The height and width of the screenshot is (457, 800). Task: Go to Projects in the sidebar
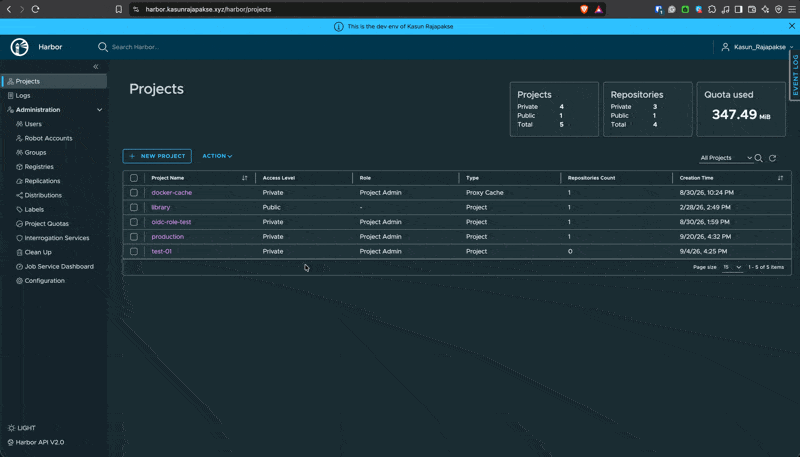click(x=54, y=81)
